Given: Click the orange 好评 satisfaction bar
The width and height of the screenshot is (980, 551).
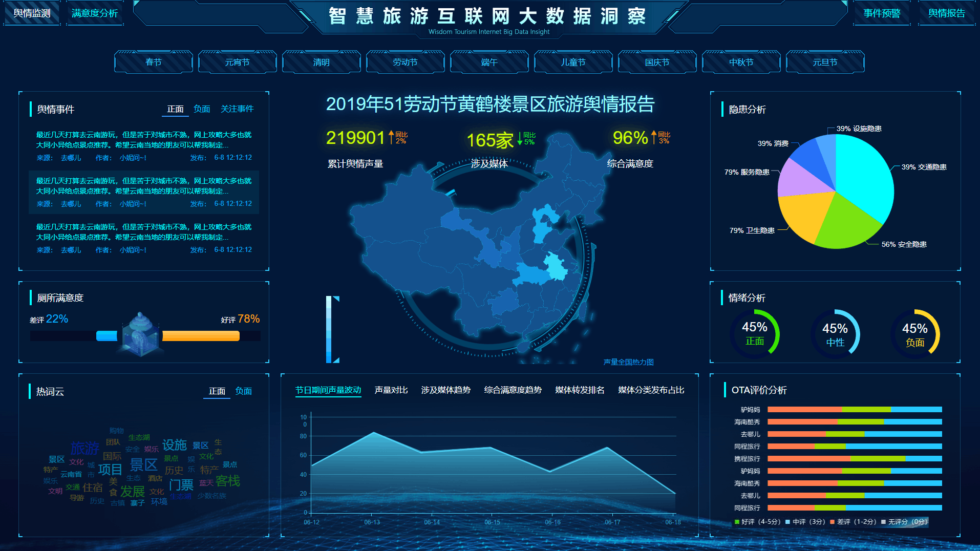Looking at the screenshot, I should tap(201, 336).
